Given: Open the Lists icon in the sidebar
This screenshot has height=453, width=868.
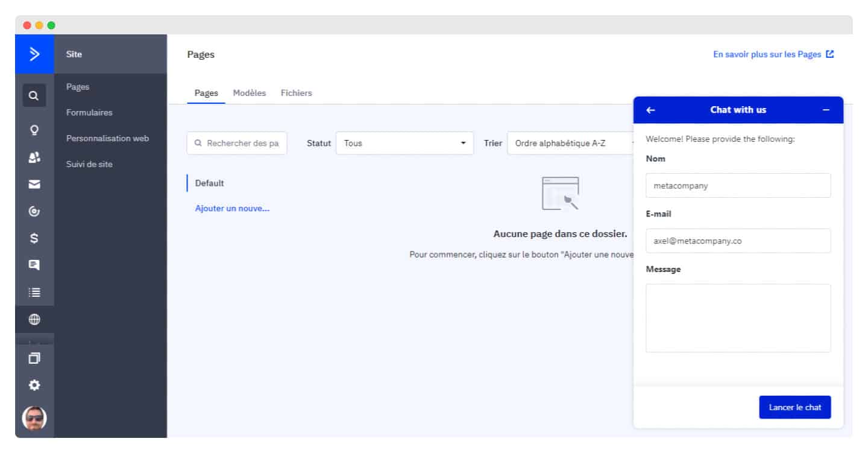Looking at the screenshot, I should tap(34, 292).
